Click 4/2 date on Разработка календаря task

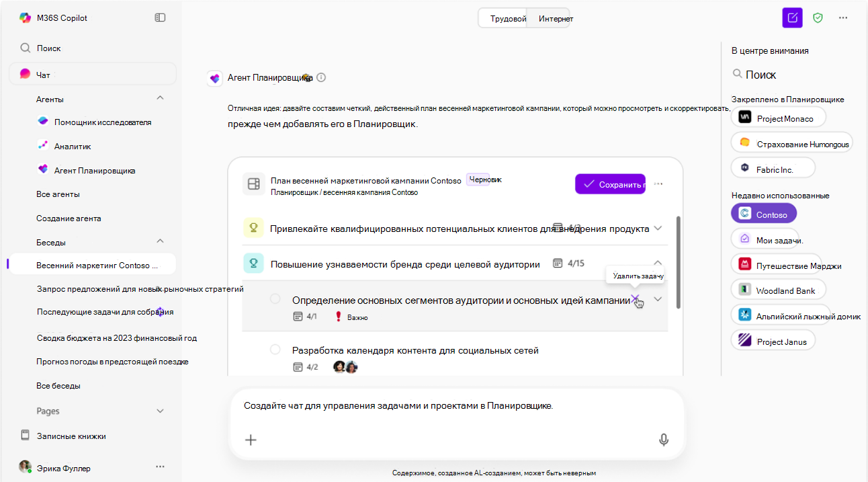pyautogui.click(x=306, y=367)
